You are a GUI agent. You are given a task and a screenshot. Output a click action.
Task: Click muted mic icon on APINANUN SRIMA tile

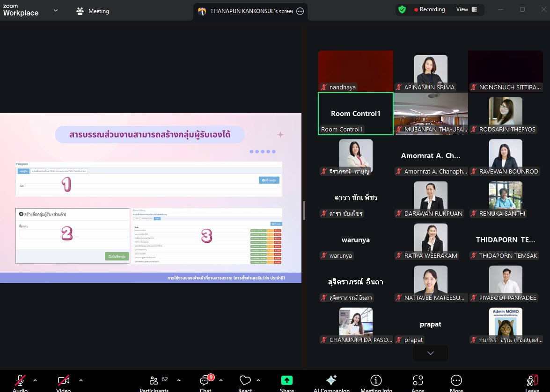click(399, 87)
